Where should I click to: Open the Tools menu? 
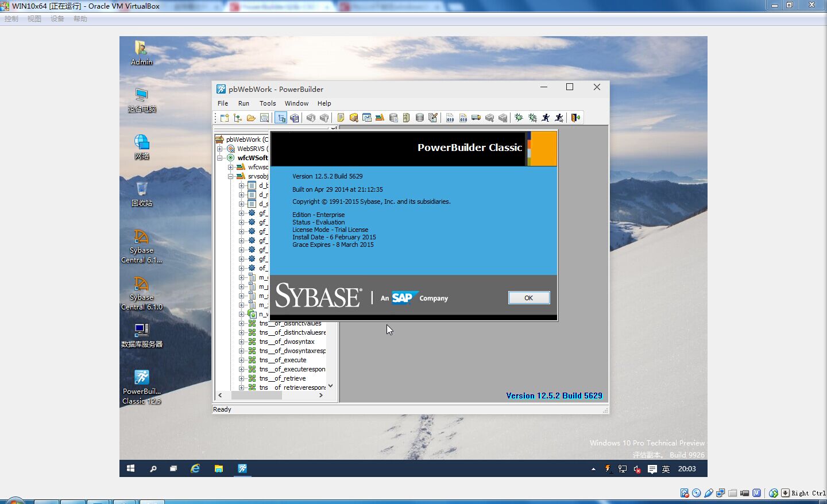coord(268,103)
